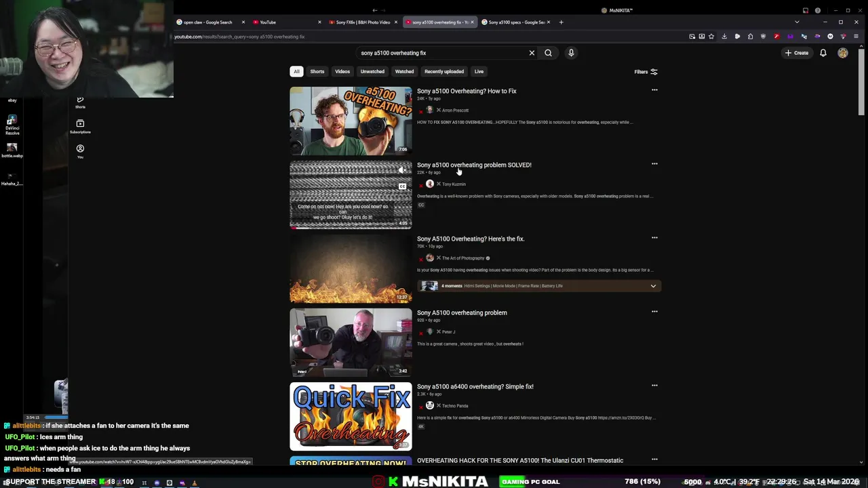Viewport: 868px width, 488px height.
Task: Open the You section in sidebar
Action: [x=80, y=151]
